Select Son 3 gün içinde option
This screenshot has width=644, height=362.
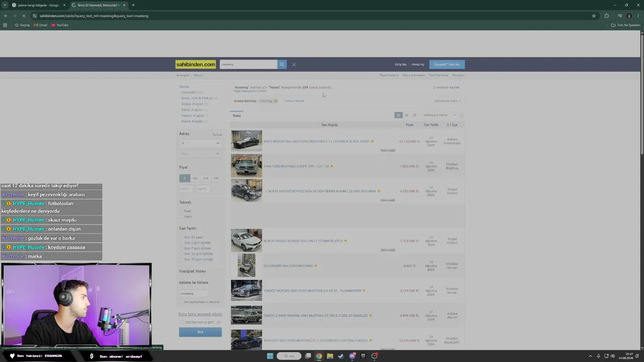click(x=181, y=243)
